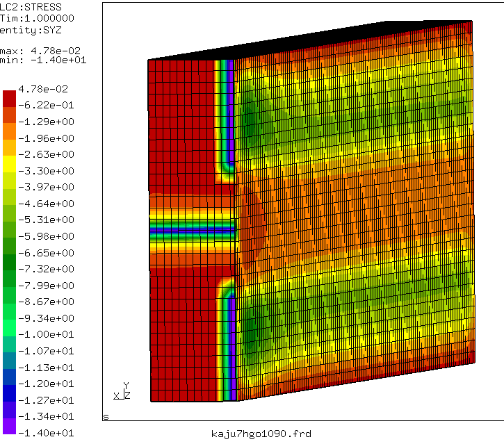Click the legend value -1.00e+01
The height and width of the screenshot is (444, 504).
pyautogui.click(x=46, y=334)
